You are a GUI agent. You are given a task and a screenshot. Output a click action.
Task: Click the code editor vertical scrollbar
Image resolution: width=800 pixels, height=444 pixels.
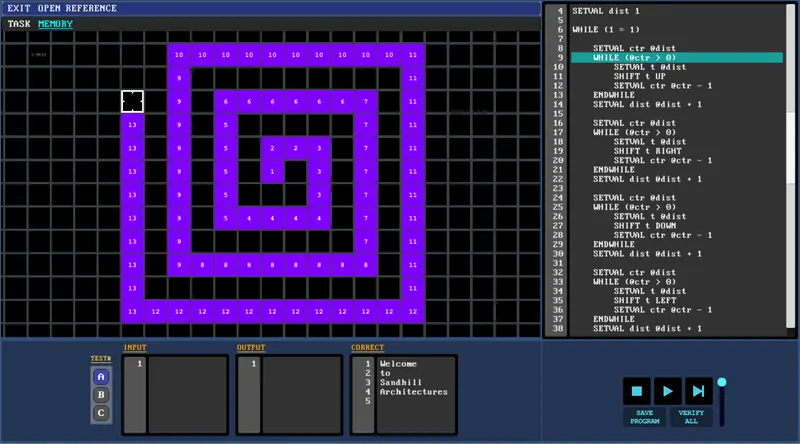(x=790, y=168)
